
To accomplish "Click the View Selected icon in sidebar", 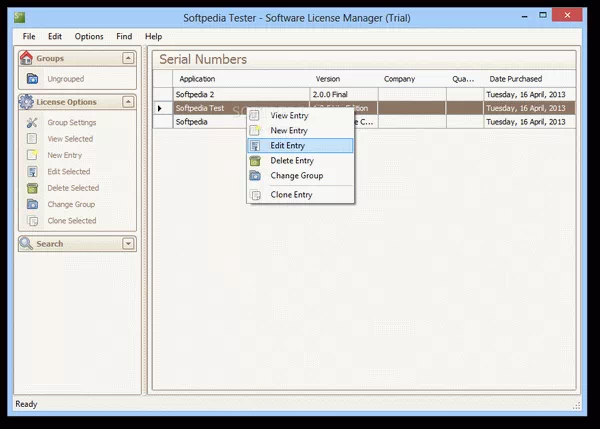I will [32, 139].
